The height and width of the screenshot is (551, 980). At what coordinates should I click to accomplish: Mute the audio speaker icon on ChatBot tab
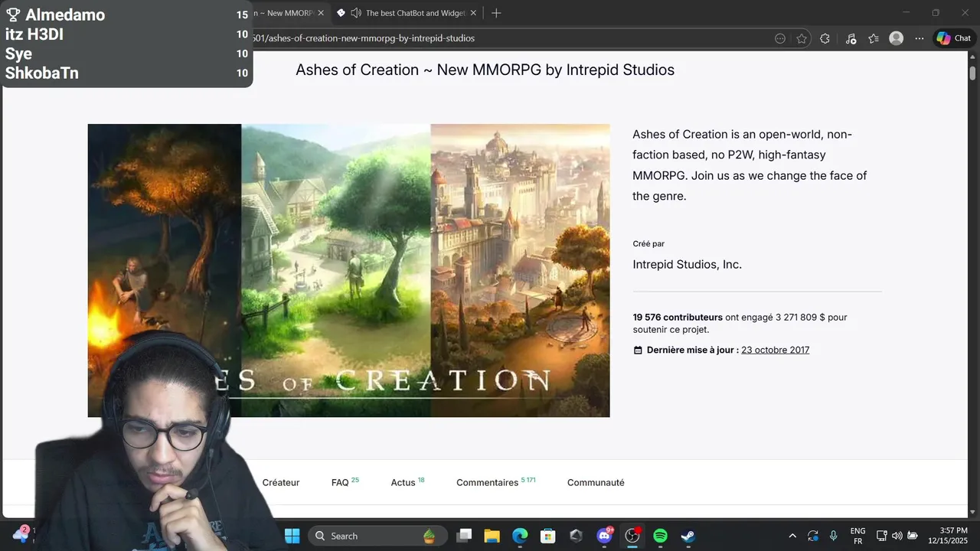(356, 13)
